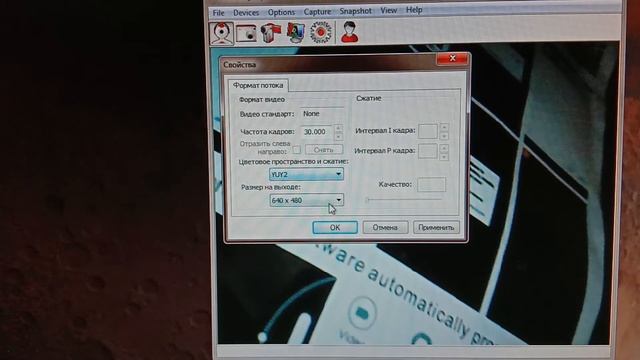Click the Видео стандарт None field

pyautogui.click(x=322, y=114)
